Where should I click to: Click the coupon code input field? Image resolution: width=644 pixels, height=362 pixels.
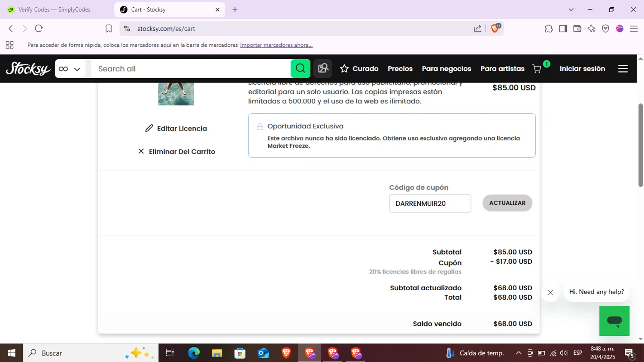(x=430, y=204)
